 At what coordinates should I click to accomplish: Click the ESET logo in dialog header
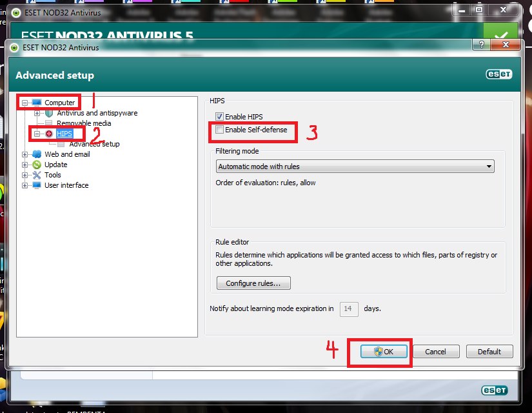[498, 74]
